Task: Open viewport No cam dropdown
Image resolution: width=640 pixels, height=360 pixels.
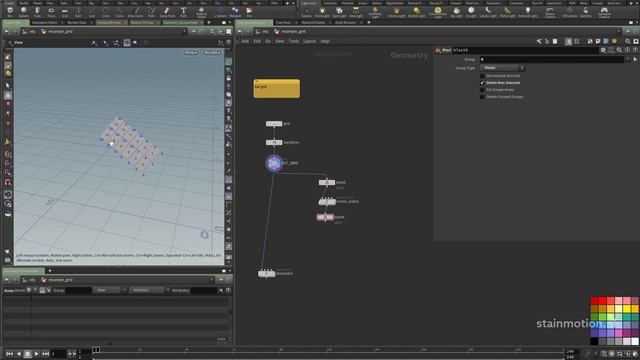Action: [212, 53]
